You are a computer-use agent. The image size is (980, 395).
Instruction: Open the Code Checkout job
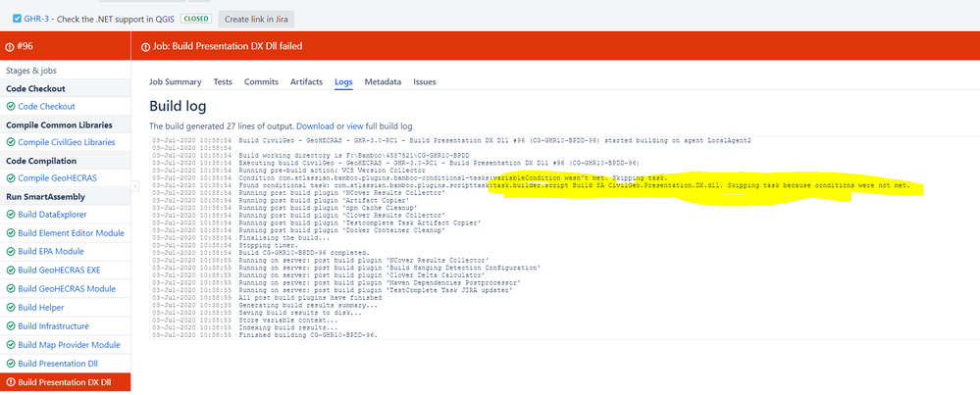coord(46,107)
